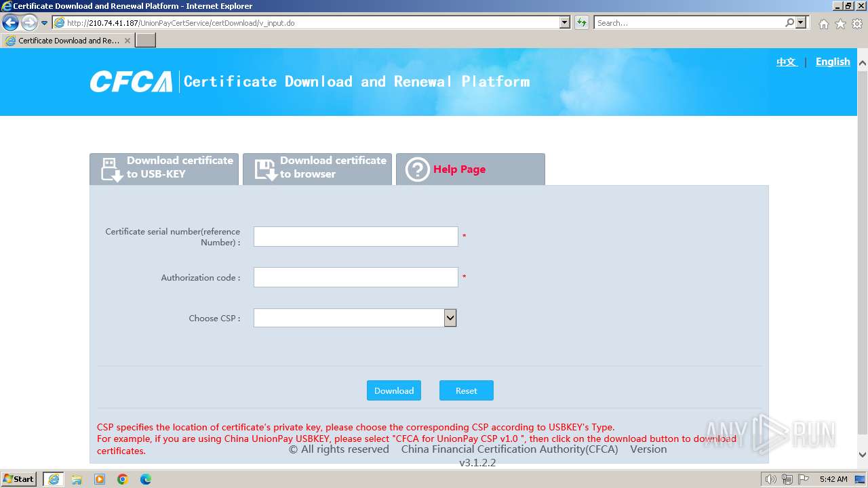Open Download certificate to browser tab
The height and width of the screenshot is (488, 868).
(x=317, y=169)
